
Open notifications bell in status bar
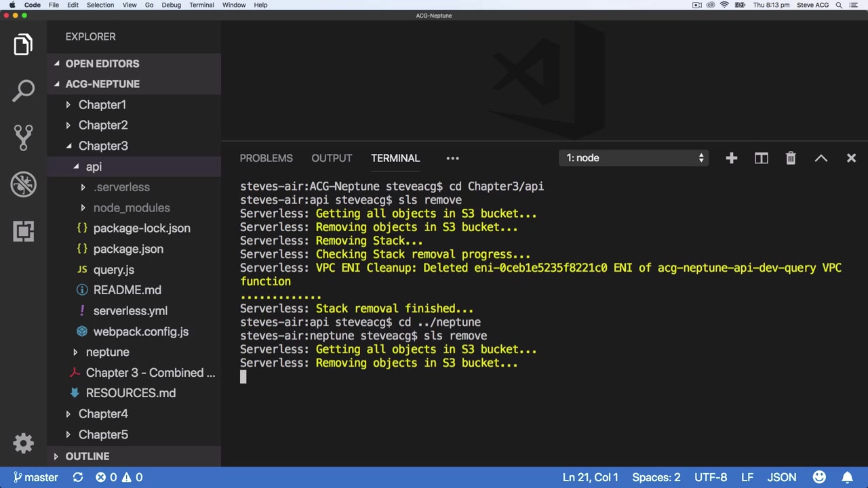pyautogui.click(x=848, y=477)
